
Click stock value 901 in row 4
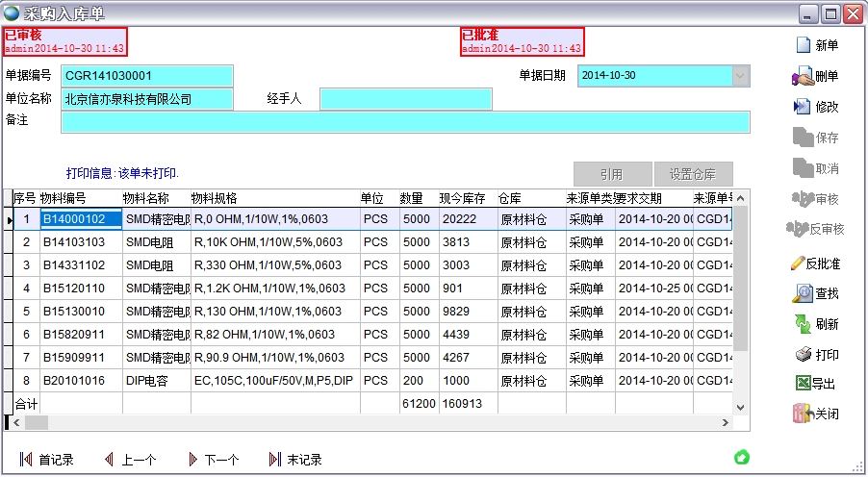[x=468, y=289]
